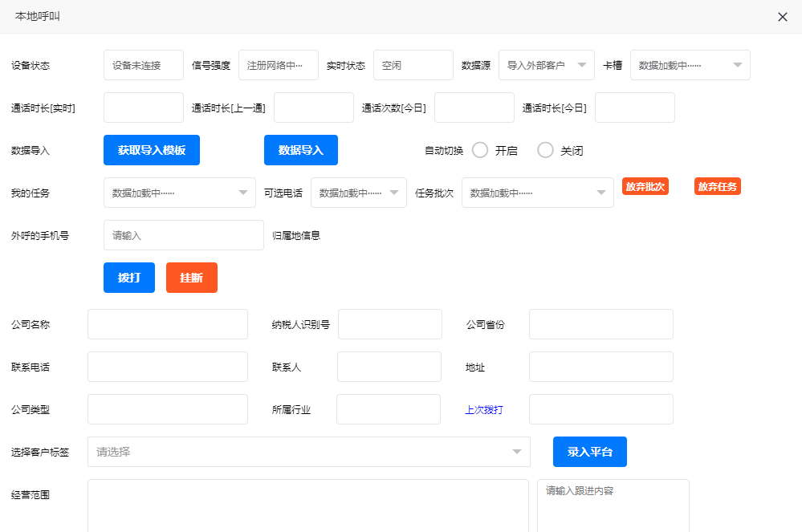Click the field next to 上次拨打
This screenshot has width=802, height=532.
[x=601, y=409]
